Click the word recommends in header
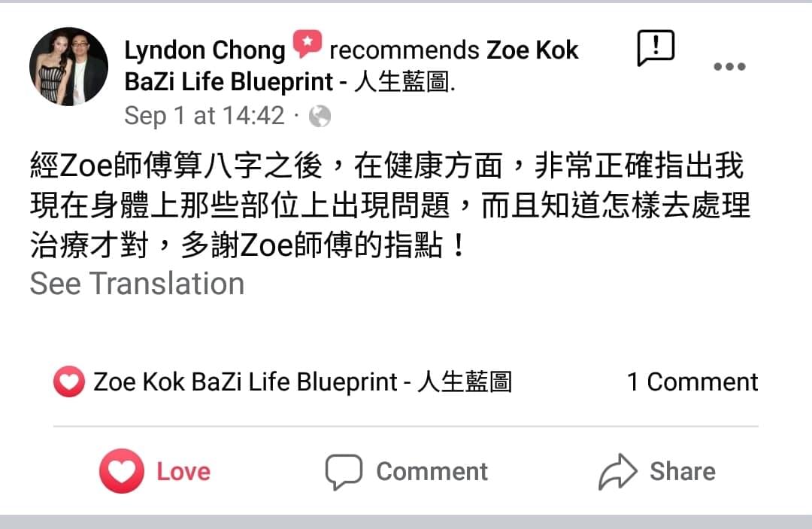 [x=404, y=50]
